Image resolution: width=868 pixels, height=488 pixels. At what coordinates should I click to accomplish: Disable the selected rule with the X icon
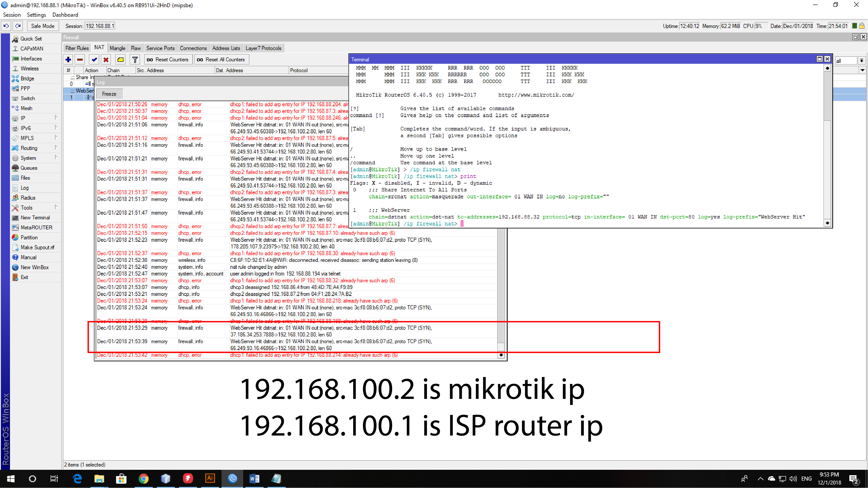pos(106,60)
